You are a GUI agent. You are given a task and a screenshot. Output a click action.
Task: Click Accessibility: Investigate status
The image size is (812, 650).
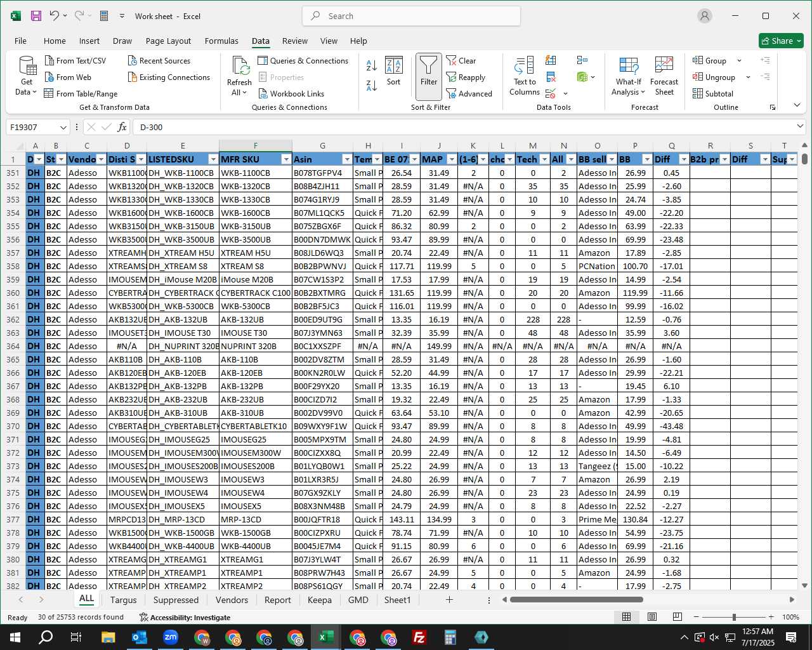coord(185,617)
